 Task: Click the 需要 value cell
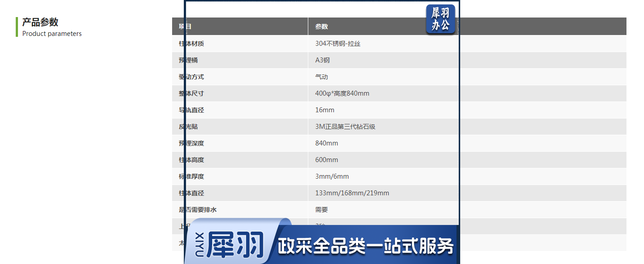click(x=322, y=210)
